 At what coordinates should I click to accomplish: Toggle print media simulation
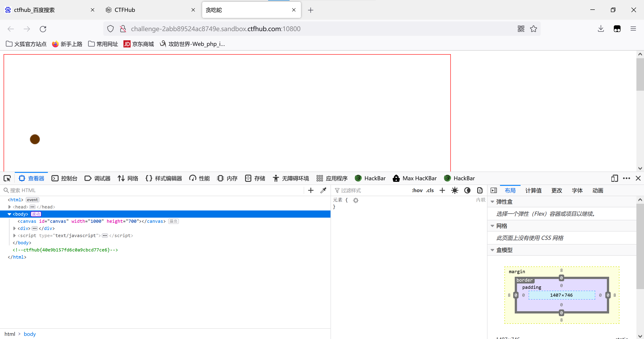click(480, 190)
